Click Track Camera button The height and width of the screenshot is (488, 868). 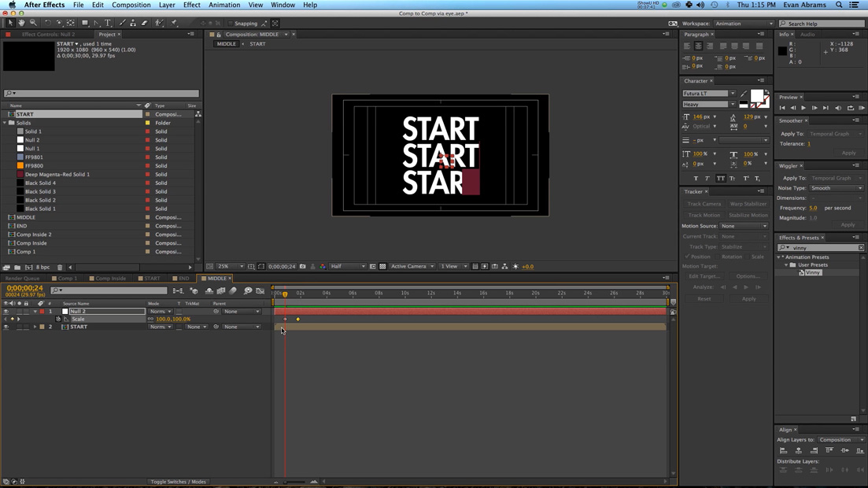point(704,204)
